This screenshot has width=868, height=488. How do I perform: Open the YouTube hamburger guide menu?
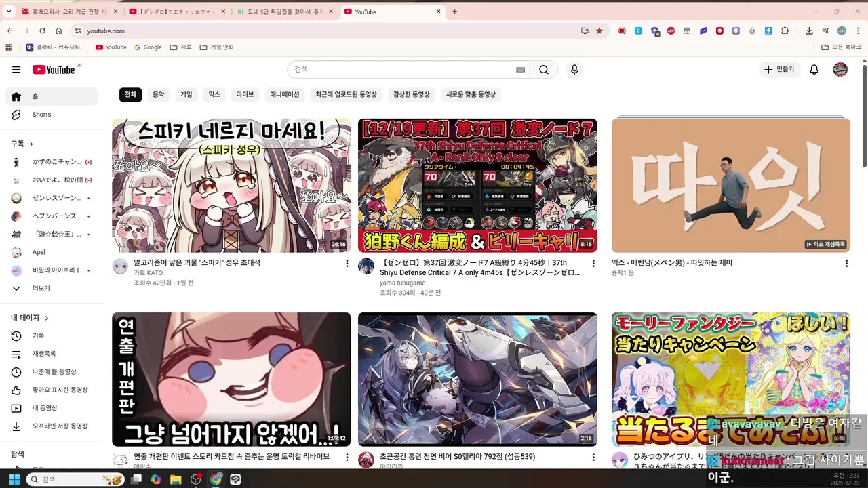[16, 70]
